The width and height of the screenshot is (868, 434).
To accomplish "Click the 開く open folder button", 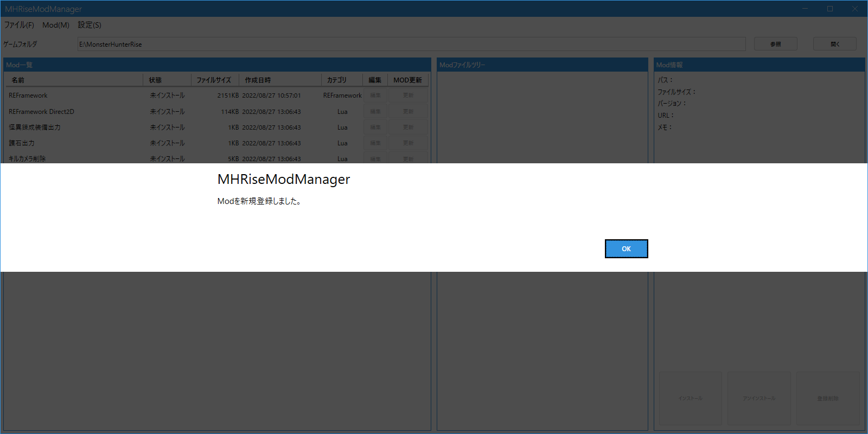I will click(x=834, y=44).
